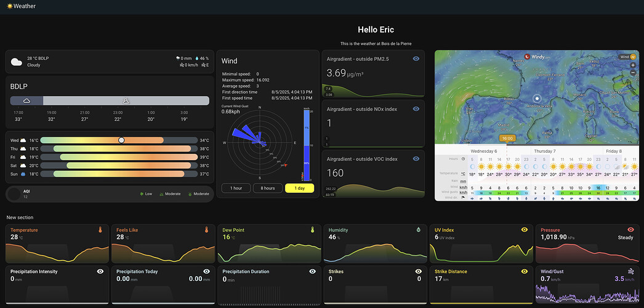Click the location marker on the Windy map
Viewport: 644px width, 308px height.
537,99
